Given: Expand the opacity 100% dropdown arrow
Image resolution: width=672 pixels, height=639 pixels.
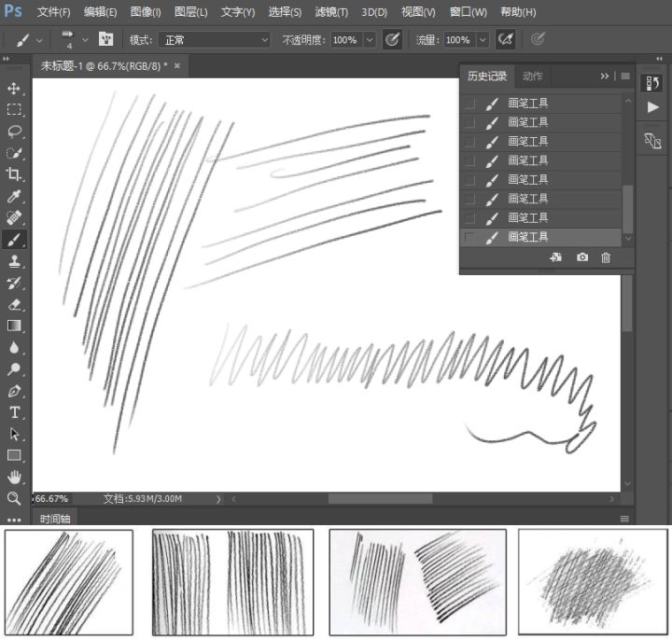Looking at the screenshot, I should click(370, 40).
